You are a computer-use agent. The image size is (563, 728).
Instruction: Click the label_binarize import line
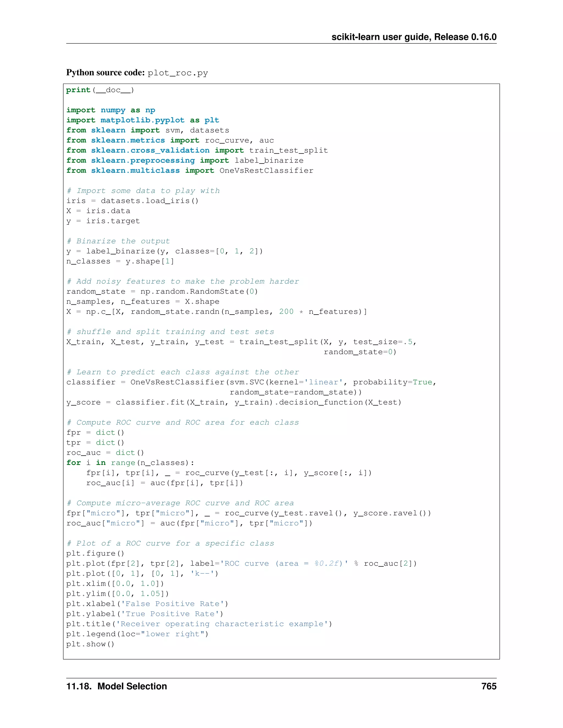tap(185, 160)
